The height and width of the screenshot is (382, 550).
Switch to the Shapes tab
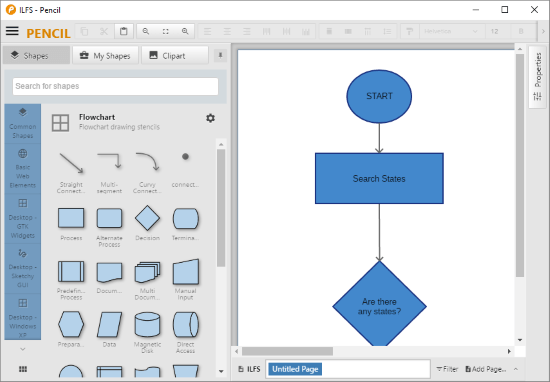click(x=36, y=55)
